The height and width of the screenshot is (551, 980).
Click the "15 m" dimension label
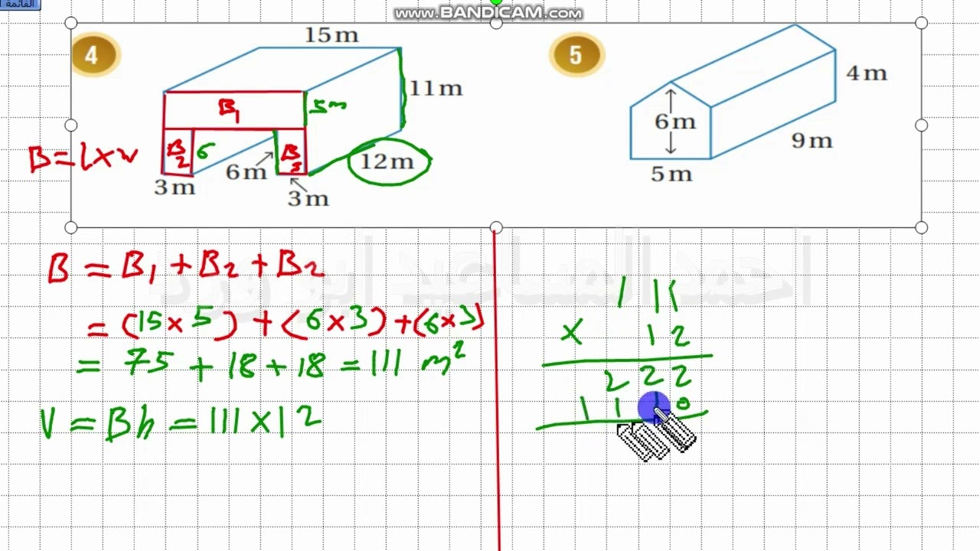pyautogui.click(x=332, y=35)
